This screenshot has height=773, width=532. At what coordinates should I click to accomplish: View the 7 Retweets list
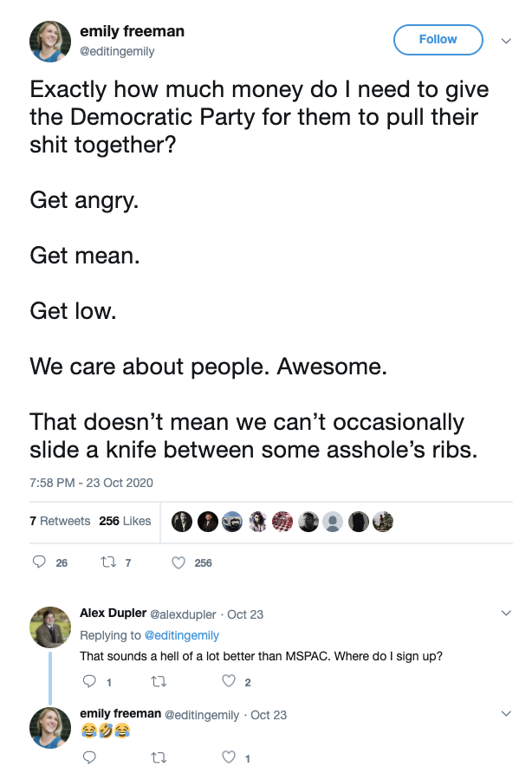pos(60,521)
